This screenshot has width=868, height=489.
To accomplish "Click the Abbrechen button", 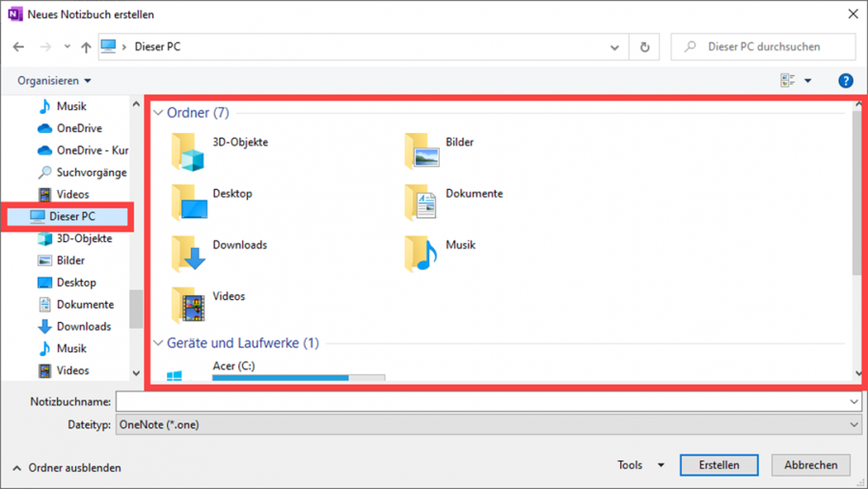I will point(811,465).
